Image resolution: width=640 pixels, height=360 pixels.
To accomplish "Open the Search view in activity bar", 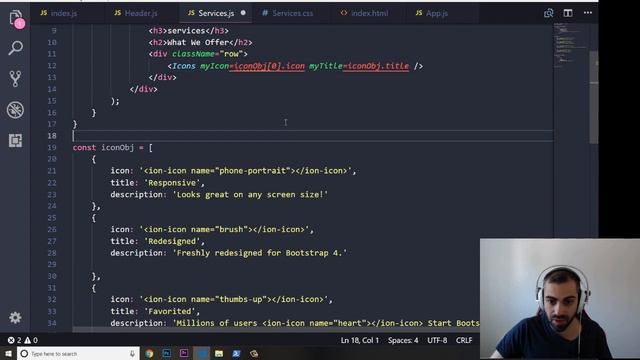I will [16, 48].
